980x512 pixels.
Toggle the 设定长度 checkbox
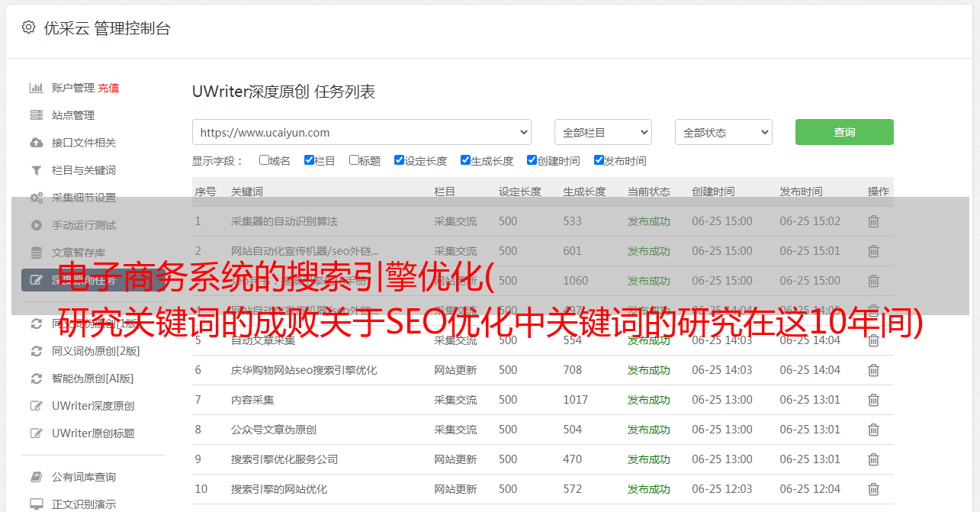click(x=399, y=160)
